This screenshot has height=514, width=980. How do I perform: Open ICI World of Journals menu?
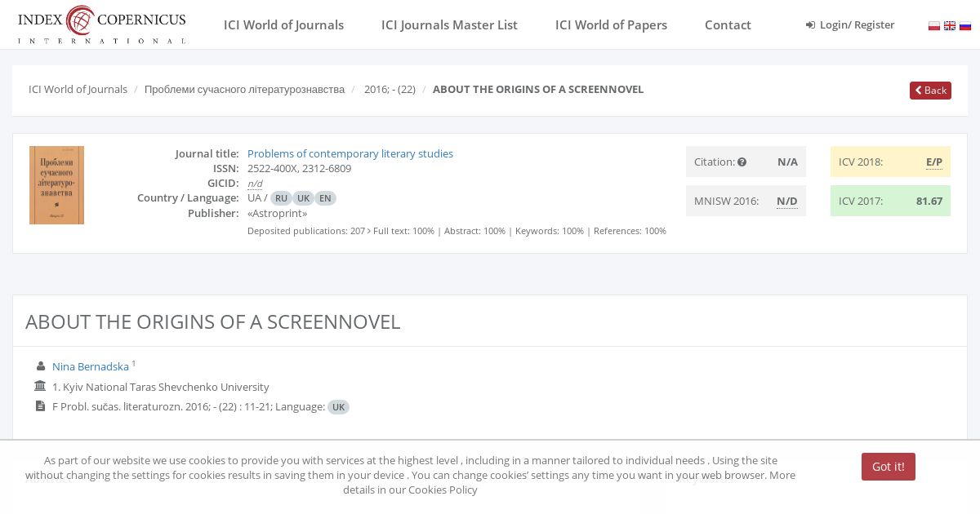coord(283,24)
